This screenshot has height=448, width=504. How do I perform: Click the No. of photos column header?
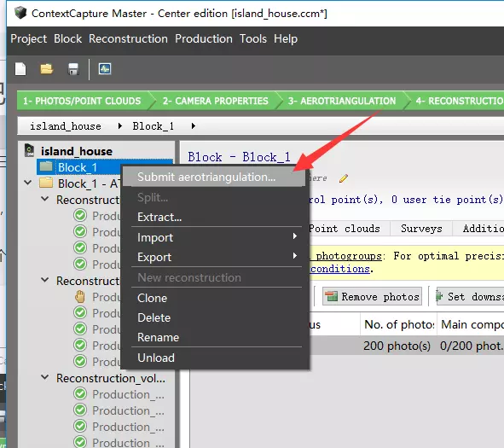(398, 324)
